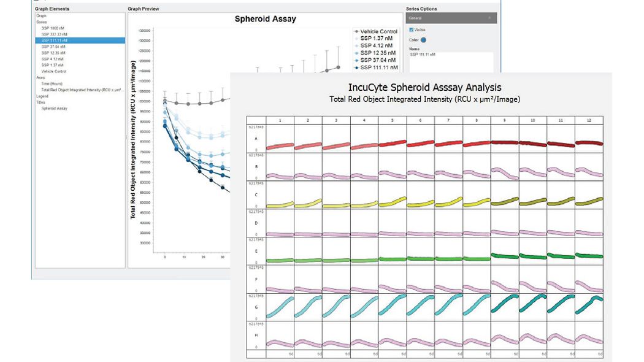Select row E label in plate grid
The height and width of the screenshot is (362, 644).
[255, 252]
